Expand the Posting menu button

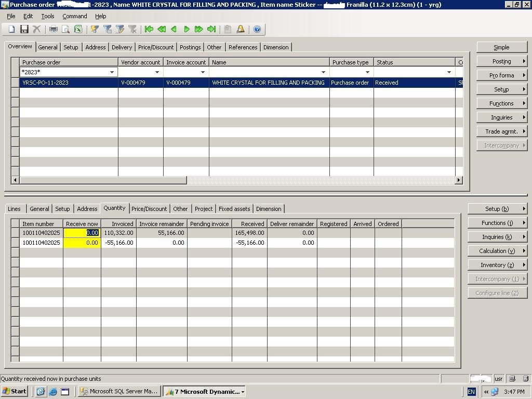(502, 61)
